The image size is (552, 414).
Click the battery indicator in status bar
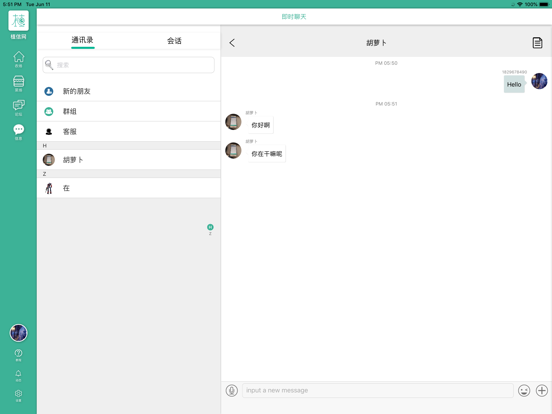click(x=544, y=4)
